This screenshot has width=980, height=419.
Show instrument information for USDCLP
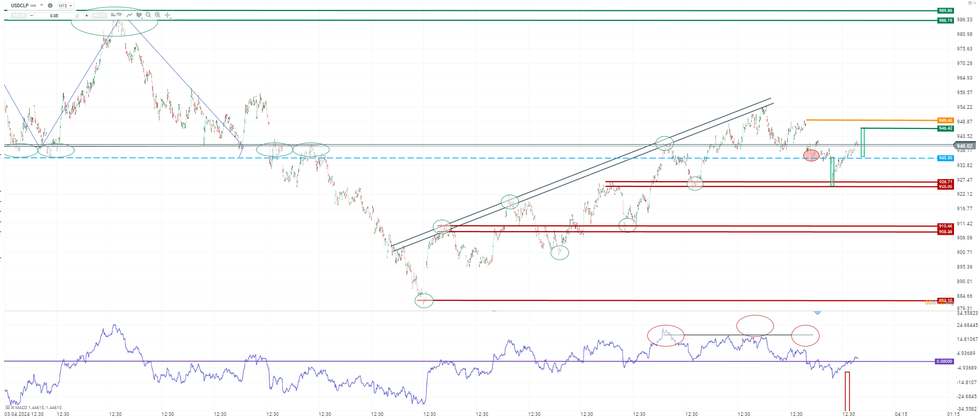click(x=50, y=5)
